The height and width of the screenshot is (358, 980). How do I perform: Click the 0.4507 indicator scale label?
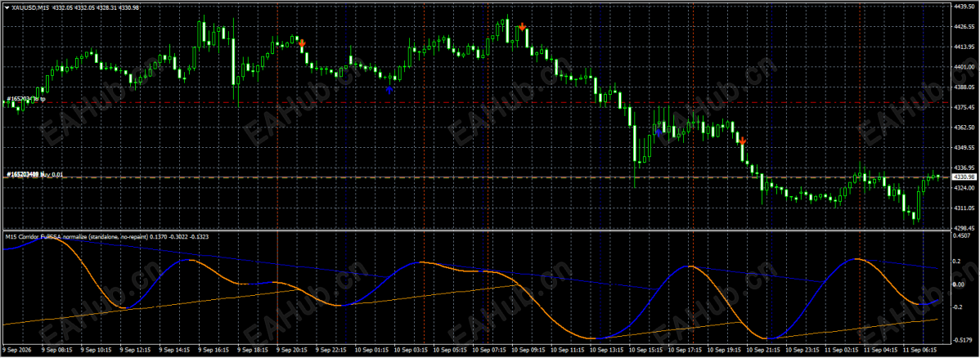coord(961,235)
